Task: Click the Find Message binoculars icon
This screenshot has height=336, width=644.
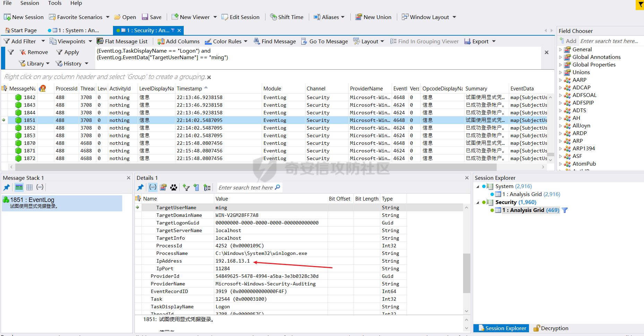Action: (x=256, y=41)
